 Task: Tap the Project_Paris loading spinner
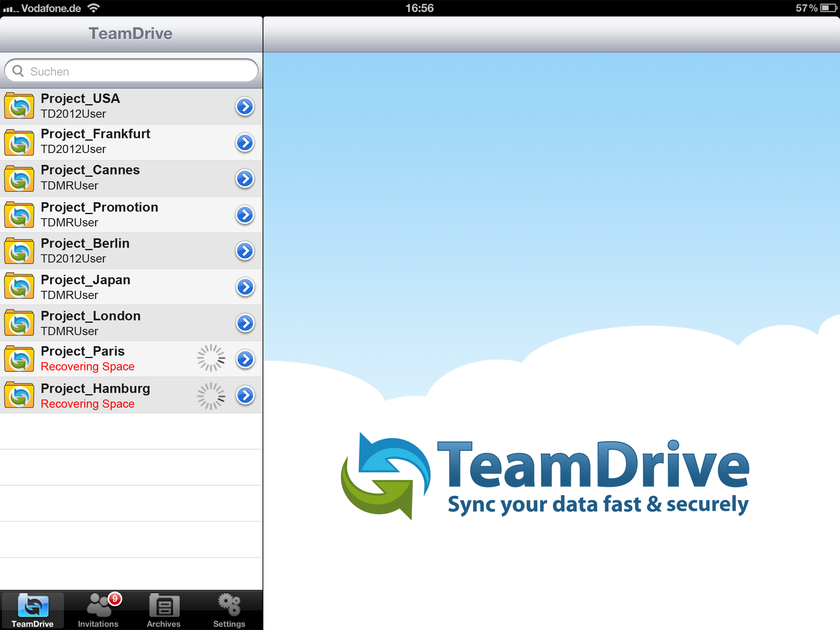click(211, 358)
